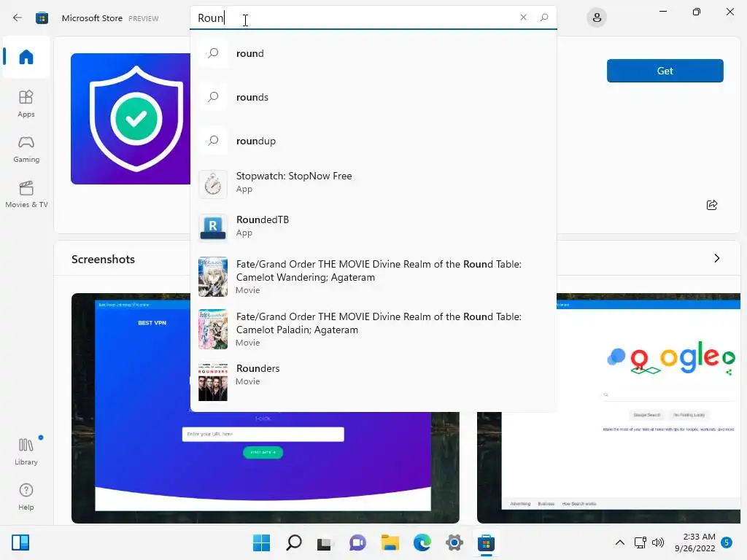Click magnifier icon beside "rounds" suggestion
Screen dimensions: 747x560
(x=213, y=97)
